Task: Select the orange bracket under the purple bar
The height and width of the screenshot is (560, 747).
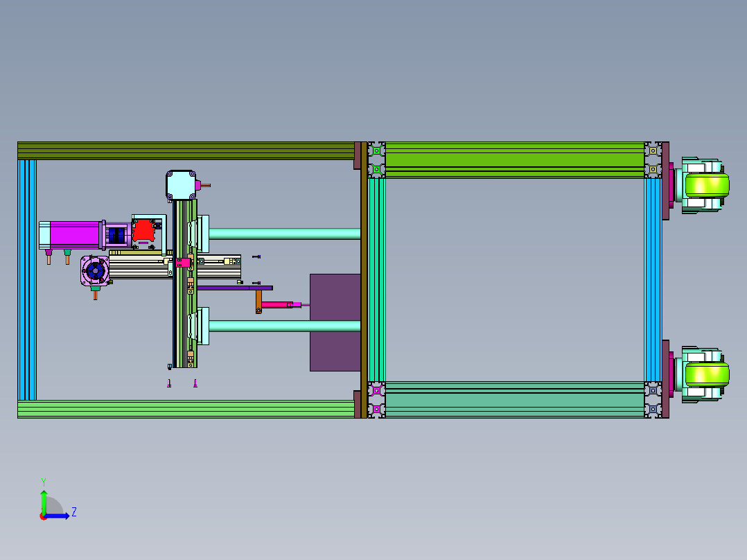Action: coord(258,301)
